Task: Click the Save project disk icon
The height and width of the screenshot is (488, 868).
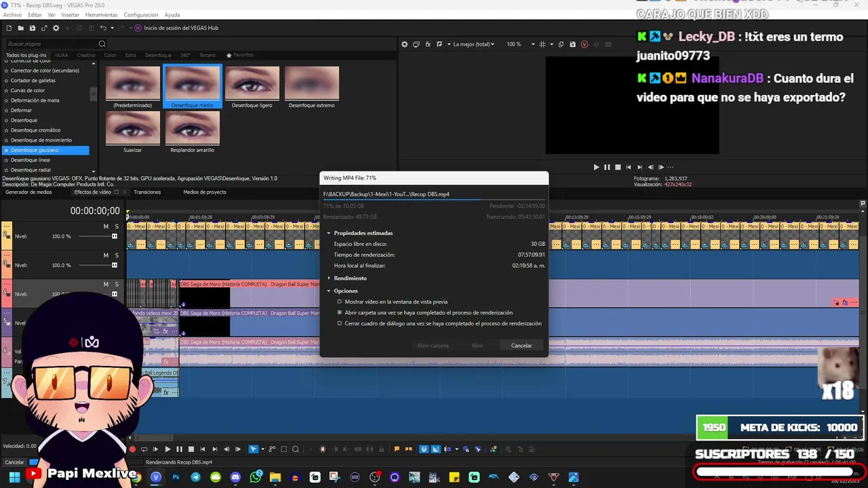Action: (x=33, y=28)
